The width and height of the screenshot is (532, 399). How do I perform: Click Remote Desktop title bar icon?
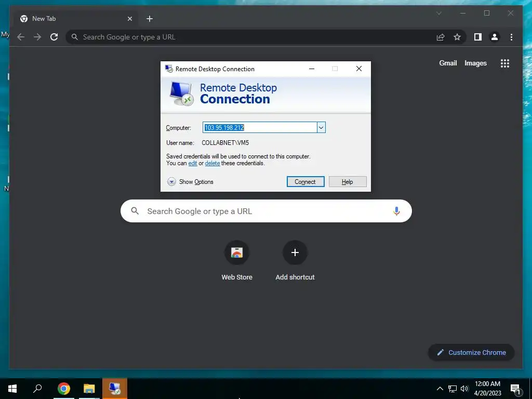[169, 69]
